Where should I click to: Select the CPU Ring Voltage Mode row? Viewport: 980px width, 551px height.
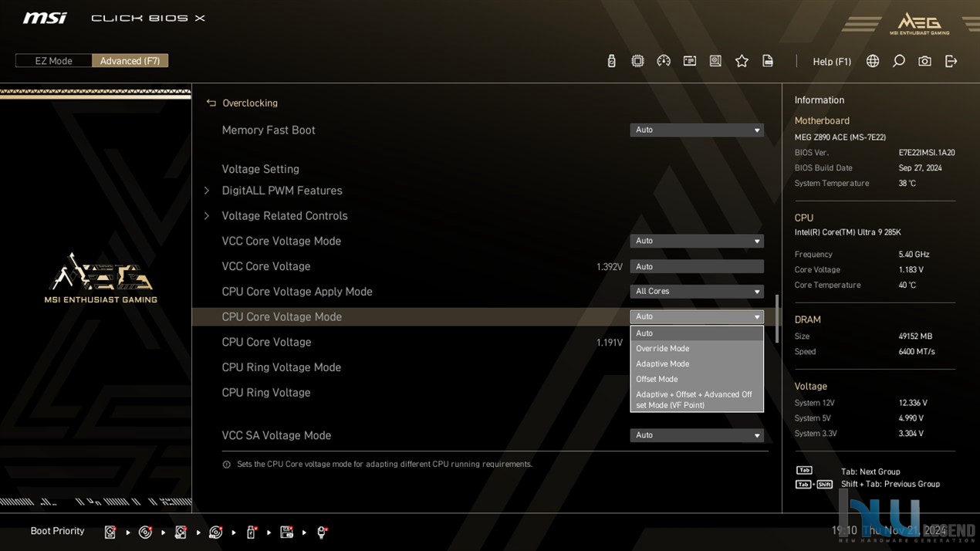[x=486, y=368]
